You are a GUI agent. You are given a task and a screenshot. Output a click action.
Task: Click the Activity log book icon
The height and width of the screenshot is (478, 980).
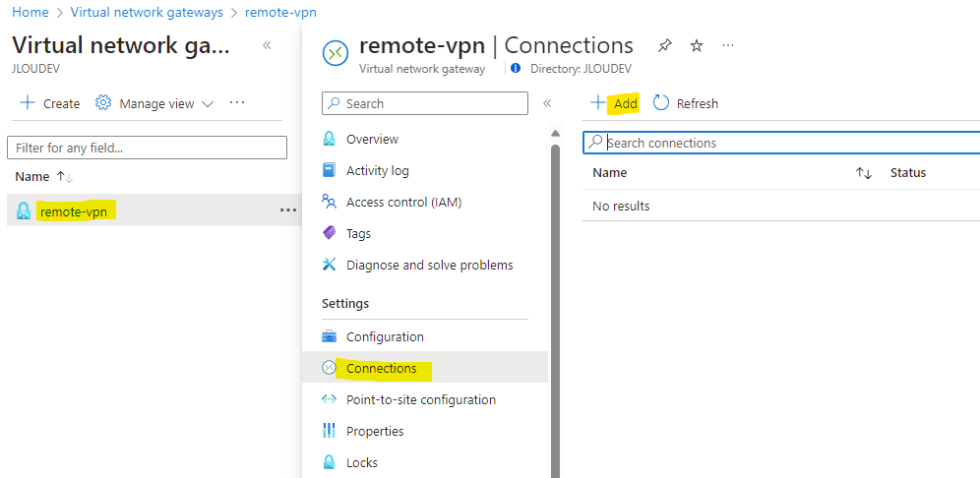click(329, 170)
